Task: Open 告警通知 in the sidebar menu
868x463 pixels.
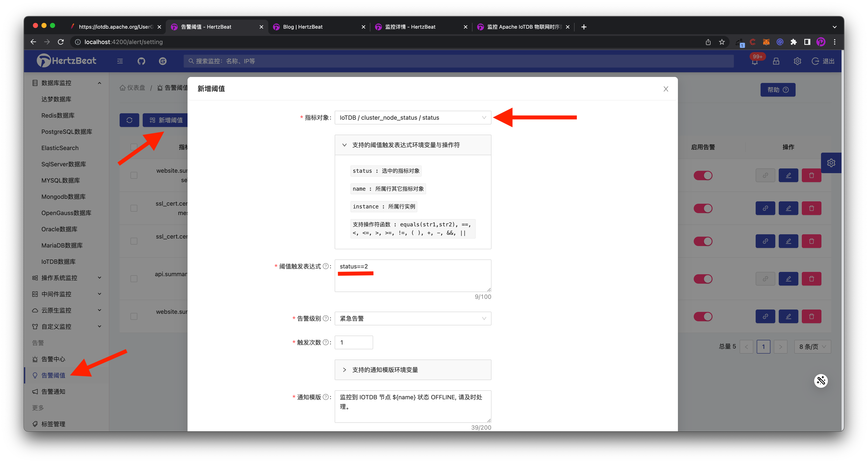Action: [53, 392]
